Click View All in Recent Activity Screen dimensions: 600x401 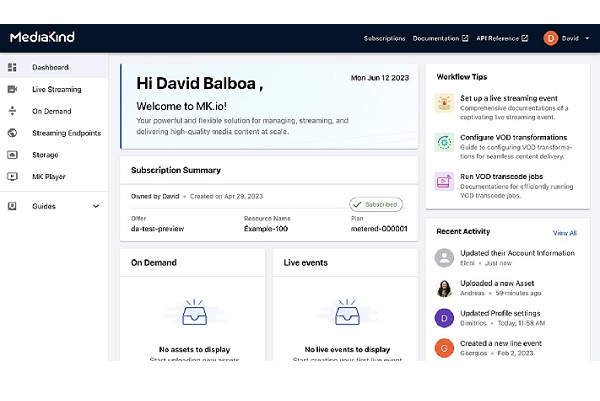click(565, 233)
